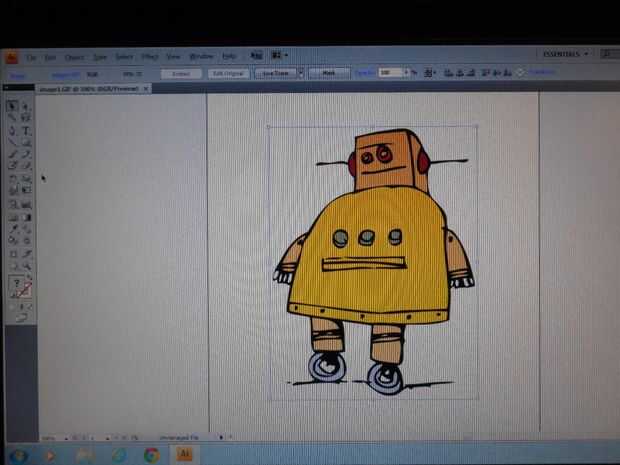Open the Select menu
Screen dimensions: 620x465
point(124,57)
